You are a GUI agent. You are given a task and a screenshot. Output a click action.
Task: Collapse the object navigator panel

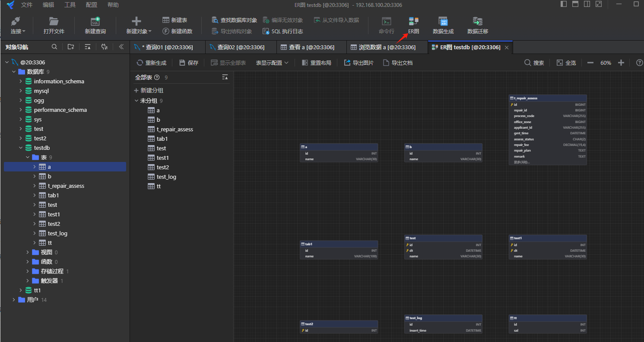tap(121, 47)
